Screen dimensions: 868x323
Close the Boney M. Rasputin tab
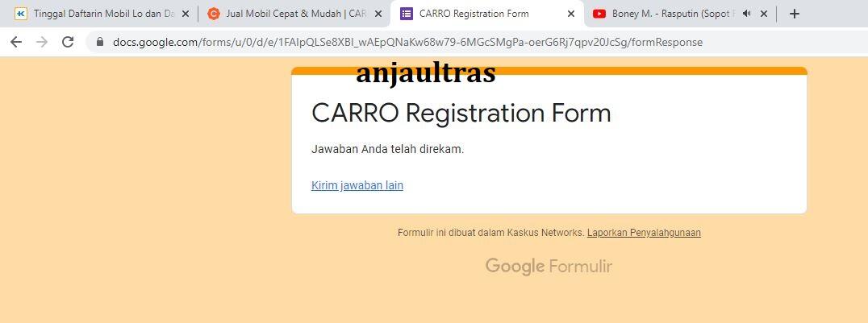(x=763, y=14)
